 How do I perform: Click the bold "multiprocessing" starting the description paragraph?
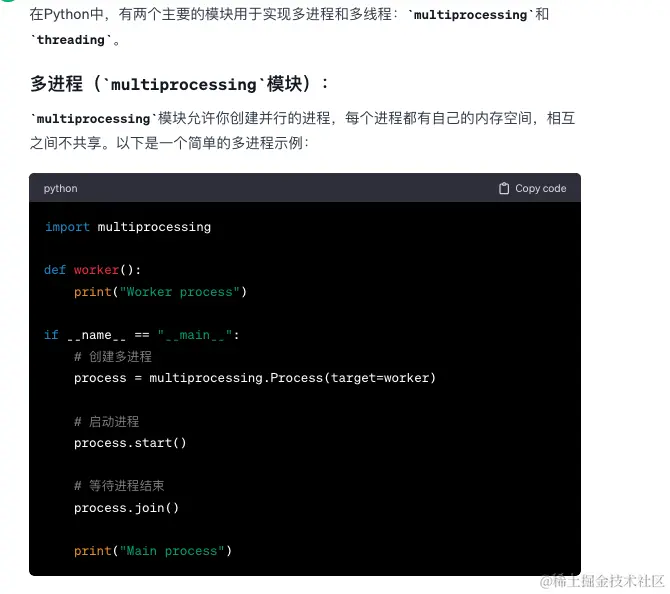[93, 119]
